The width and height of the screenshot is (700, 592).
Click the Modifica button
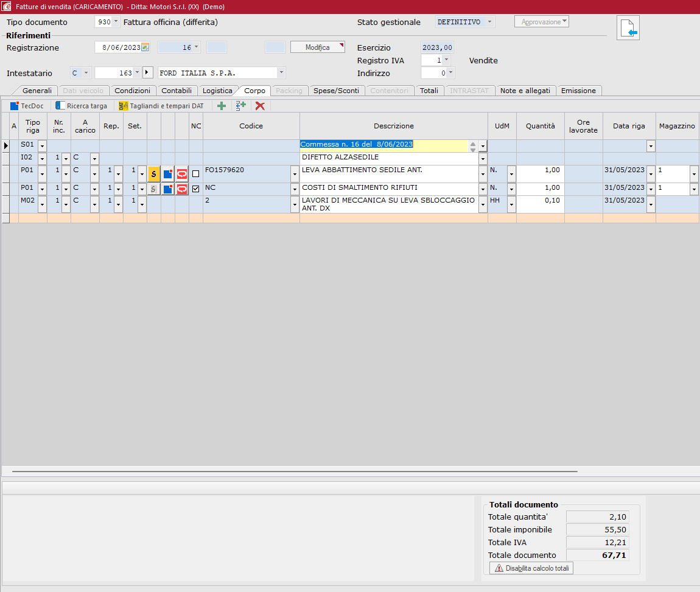tap(317, 47)
